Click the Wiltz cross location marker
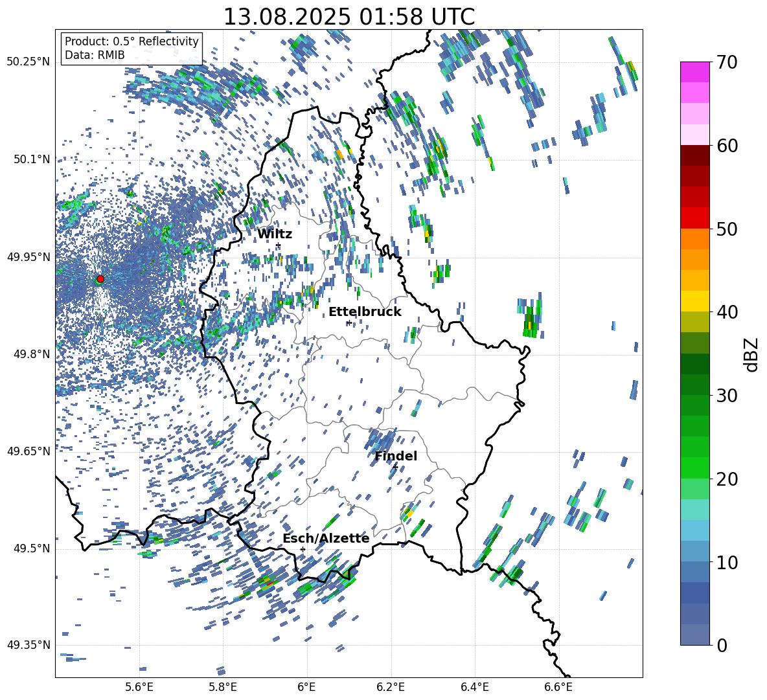Screen dimensions: 767x700 (279, 245)
